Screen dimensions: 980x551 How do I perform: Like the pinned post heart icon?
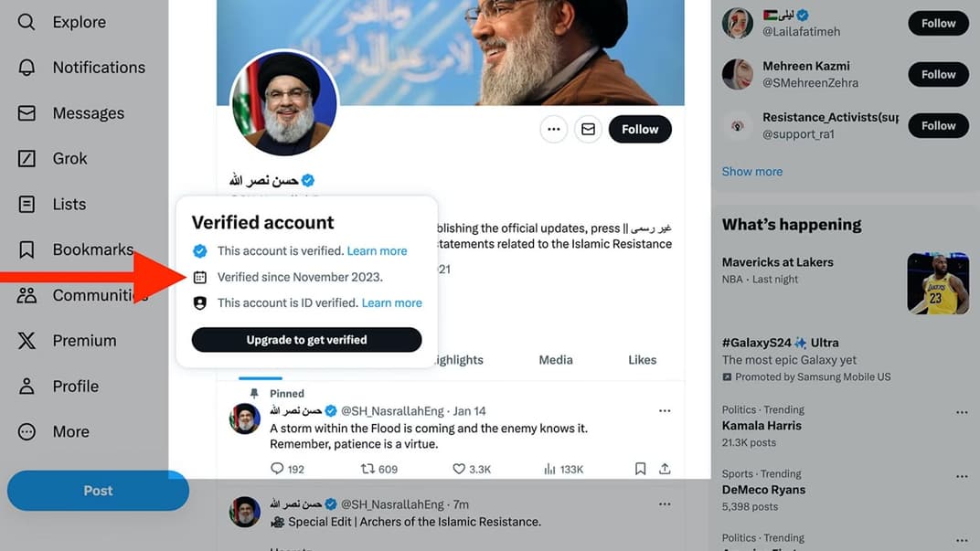coord(459,469)
